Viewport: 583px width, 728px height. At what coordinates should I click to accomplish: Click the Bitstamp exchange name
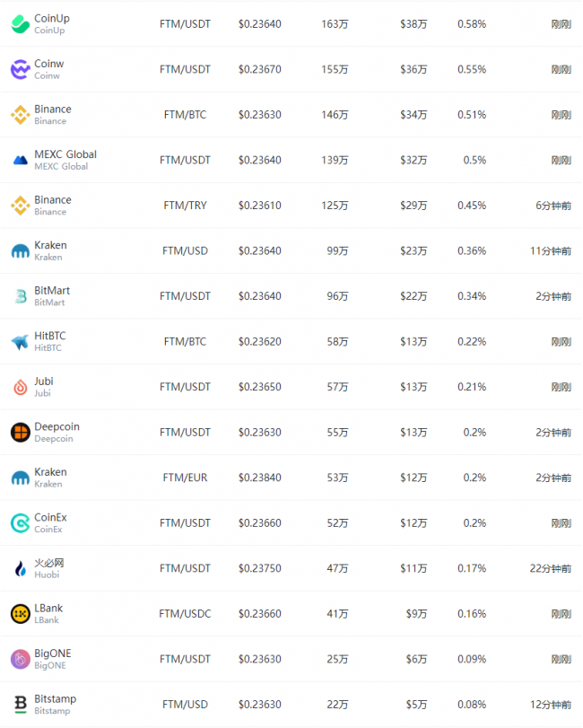pos(56,699)
